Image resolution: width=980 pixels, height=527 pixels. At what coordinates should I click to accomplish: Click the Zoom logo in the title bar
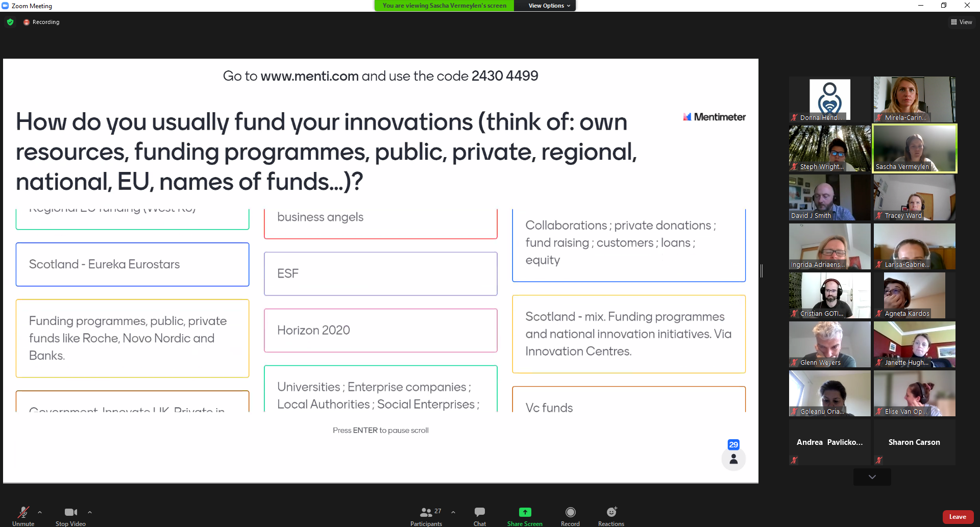click(5, 6)
